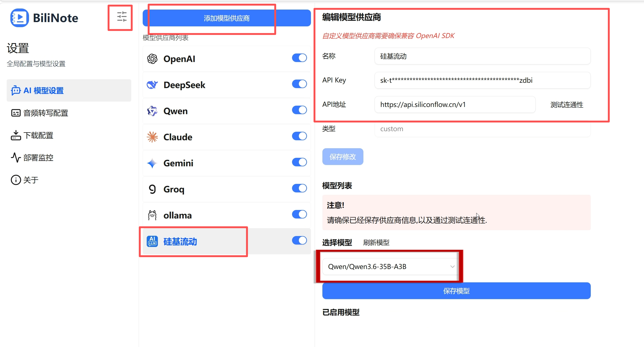Click the AI 模型设置 robot icon
The image size is (644, 347).
click(x=16, y=90)
